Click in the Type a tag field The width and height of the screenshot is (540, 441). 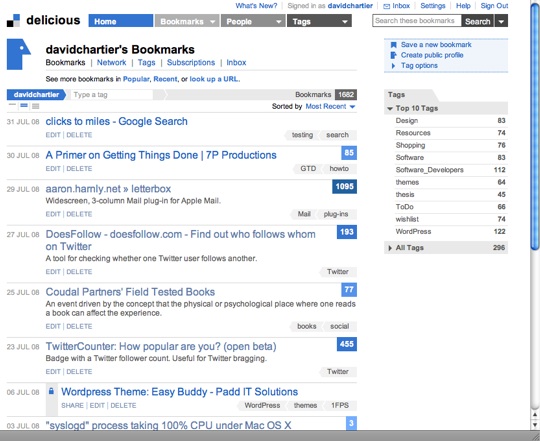pos(112,95)
